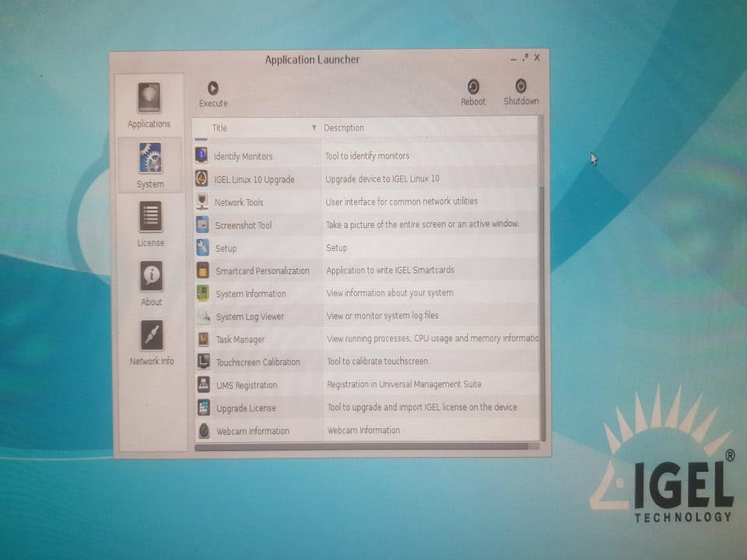The width and height of the screenshot is (747, 560).
Task: Open the License sidebar icon
Action: 150,216
